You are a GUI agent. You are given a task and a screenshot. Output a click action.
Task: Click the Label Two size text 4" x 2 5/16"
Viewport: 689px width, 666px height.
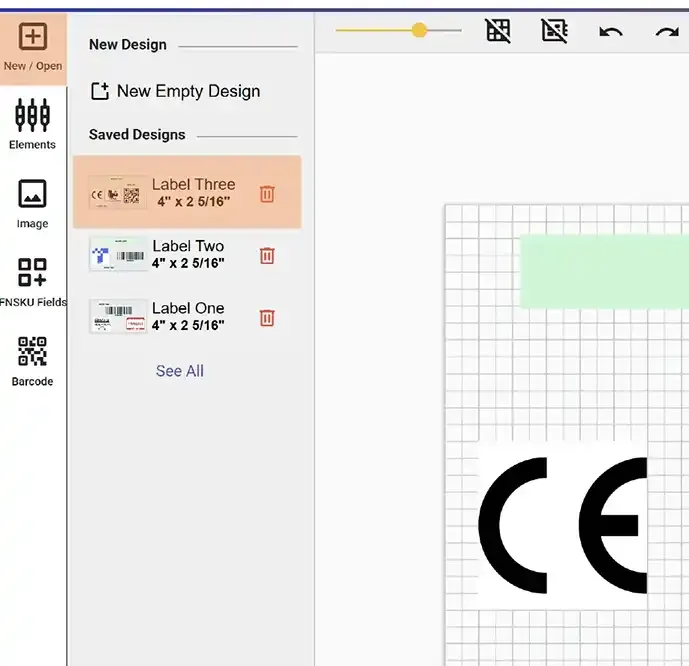(188, 263)
